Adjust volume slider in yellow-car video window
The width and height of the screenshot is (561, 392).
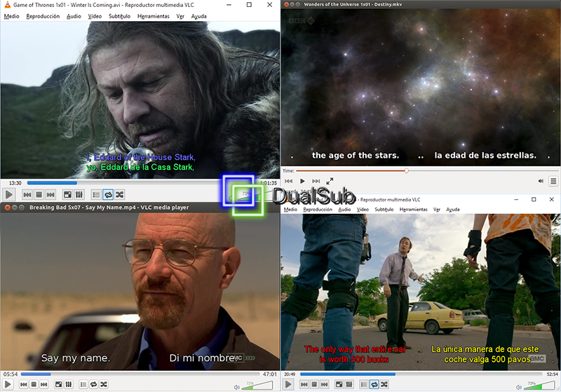point(539,385)
